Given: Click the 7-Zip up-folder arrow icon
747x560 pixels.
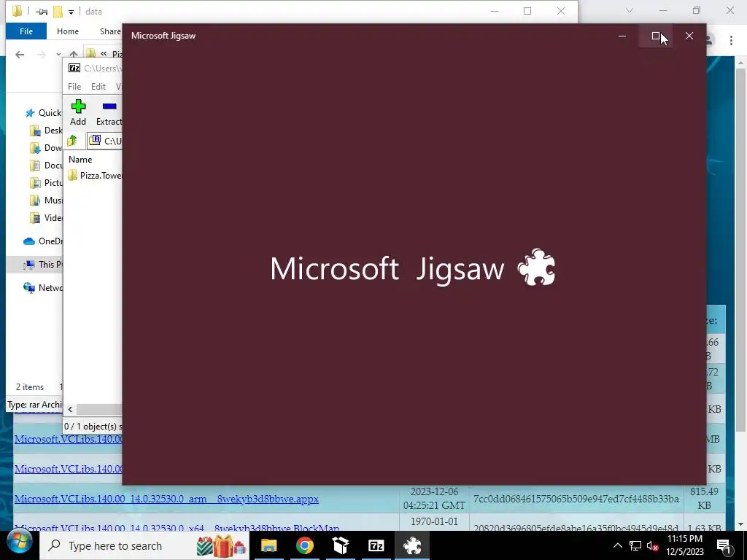Looking at the screenshot, I should click(72, 141).
